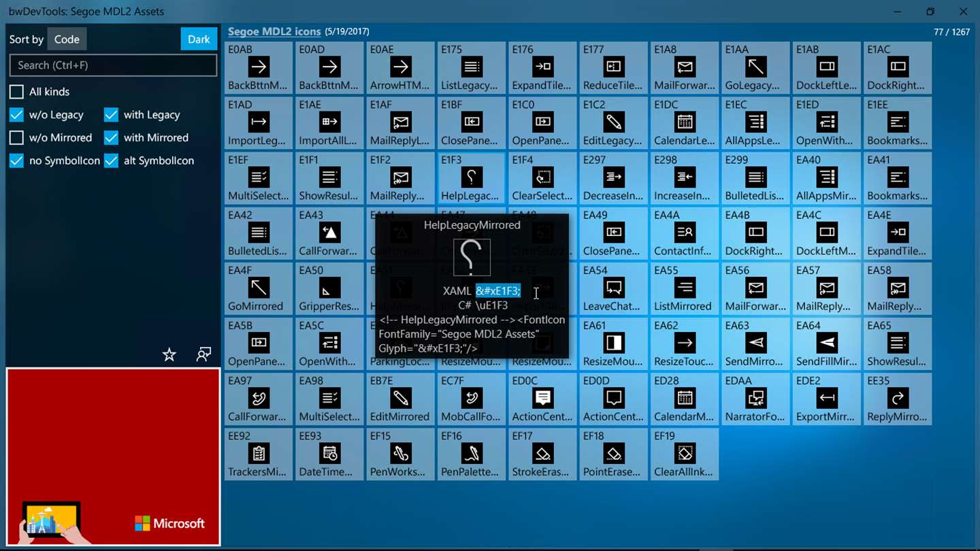This screenshot has width=980, height=551.
Task: Click the large glyph preview in popup
Action: [x=472, y=256]
